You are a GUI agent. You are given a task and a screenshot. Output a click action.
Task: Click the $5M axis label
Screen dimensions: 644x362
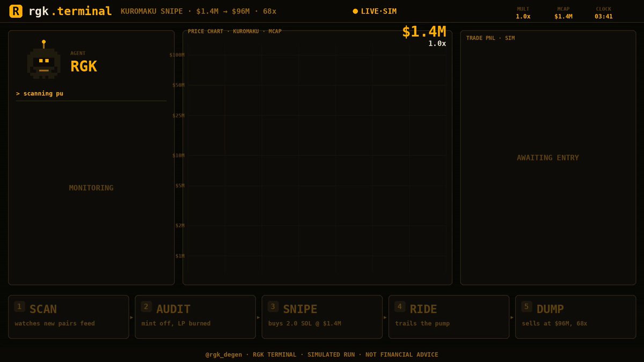[x=180, y=186]
